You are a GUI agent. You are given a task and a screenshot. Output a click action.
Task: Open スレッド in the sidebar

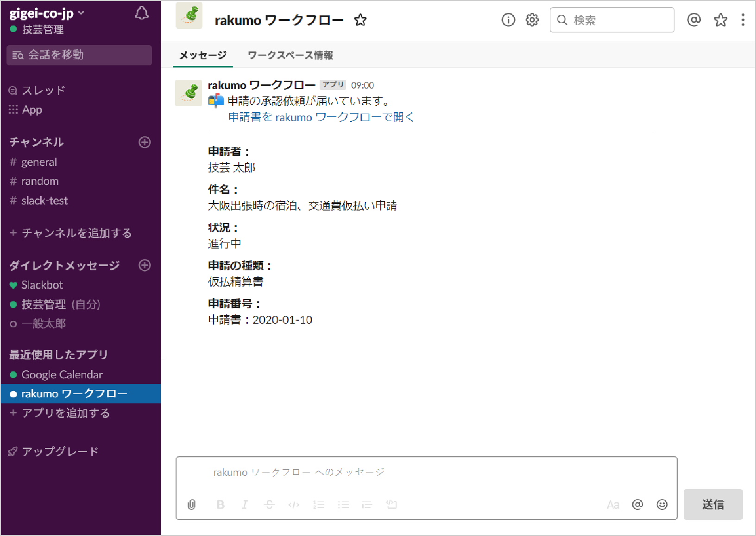click(x=37, y=90)
